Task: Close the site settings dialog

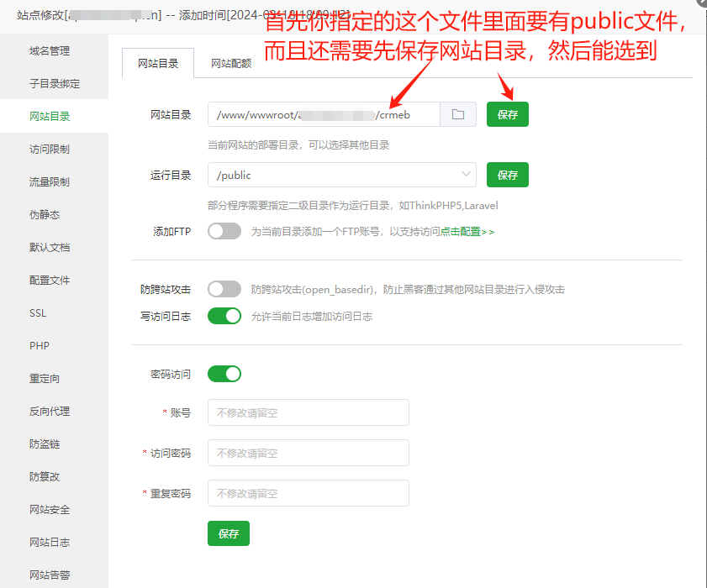Action: click(701, 4)
